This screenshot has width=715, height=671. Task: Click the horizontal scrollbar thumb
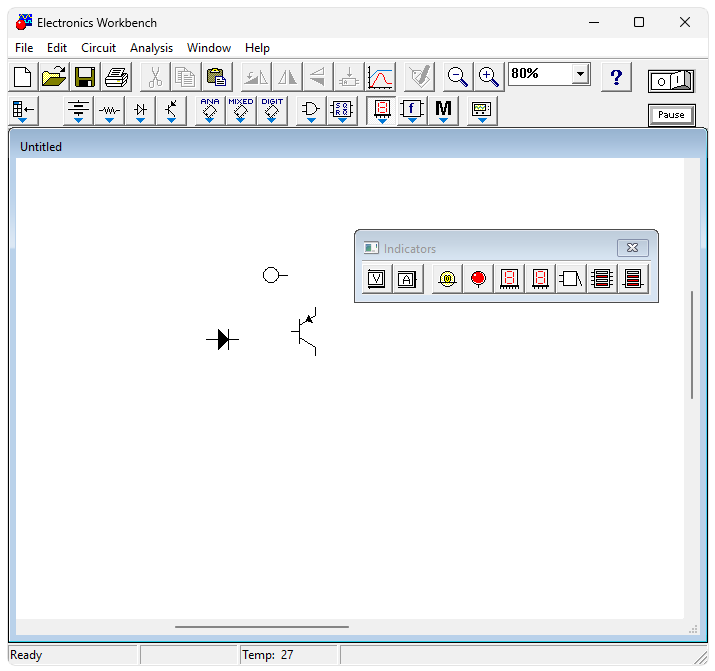pos(262,627)
